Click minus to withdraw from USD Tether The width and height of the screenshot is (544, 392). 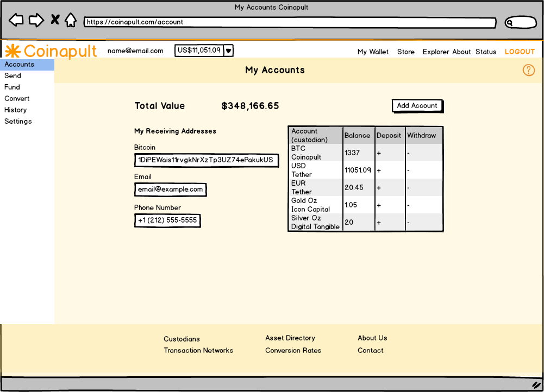pyautogui.click(x=409, y=170)
